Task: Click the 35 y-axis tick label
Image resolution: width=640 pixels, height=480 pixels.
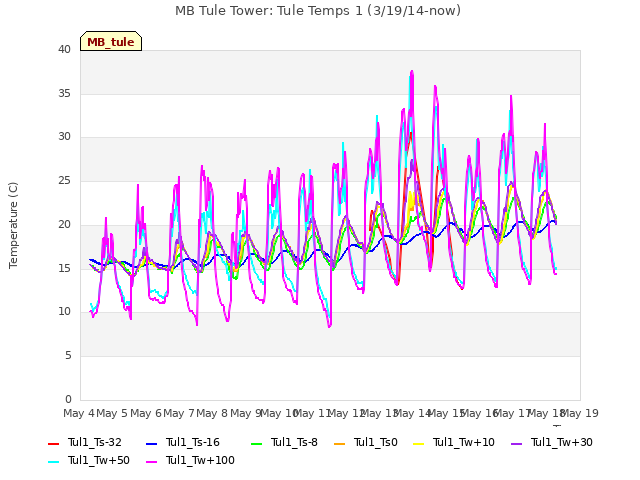Action: coord(64,93)
